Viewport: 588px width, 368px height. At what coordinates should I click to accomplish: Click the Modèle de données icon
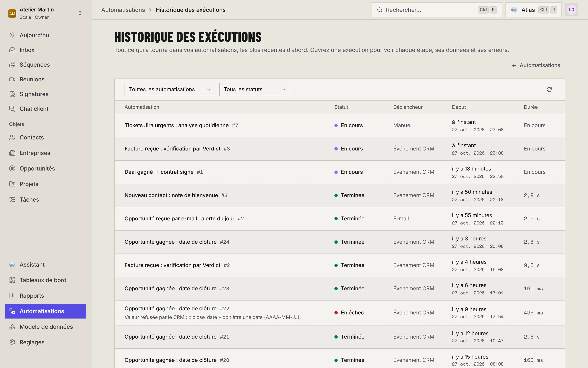coord(12,327)
